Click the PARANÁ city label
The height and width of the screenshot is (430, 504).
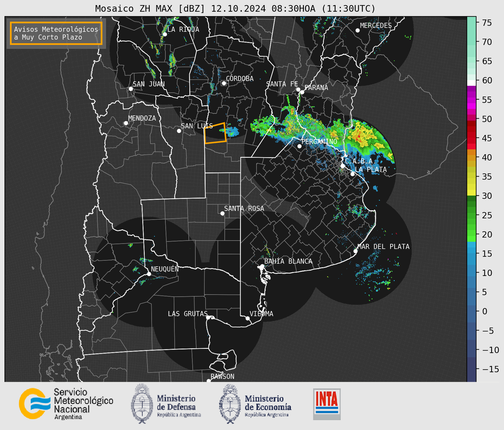point(316,88)
